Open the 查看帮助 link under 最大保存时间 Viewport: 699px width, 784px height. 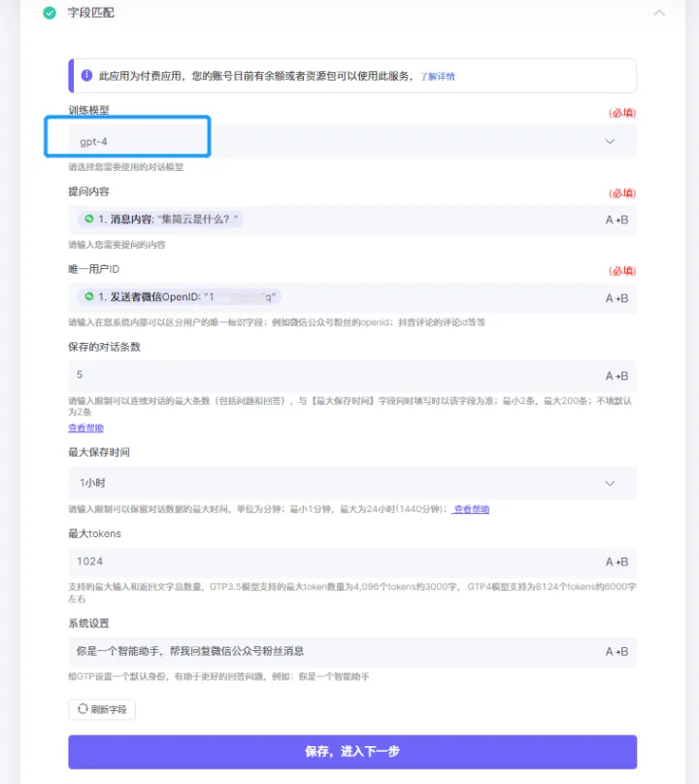(471, 509)
